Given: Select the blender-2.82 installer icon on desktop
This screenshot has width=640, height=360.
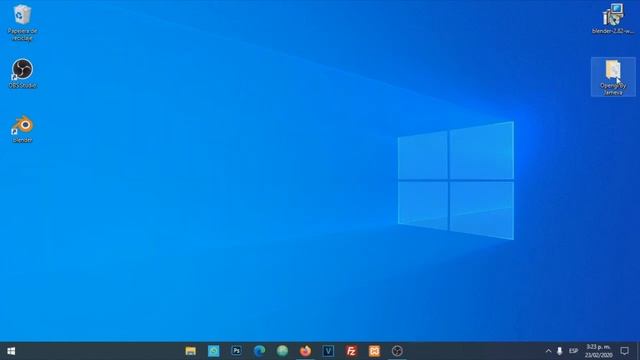Looking at the screenshot, I should click(x=613, y=19).
